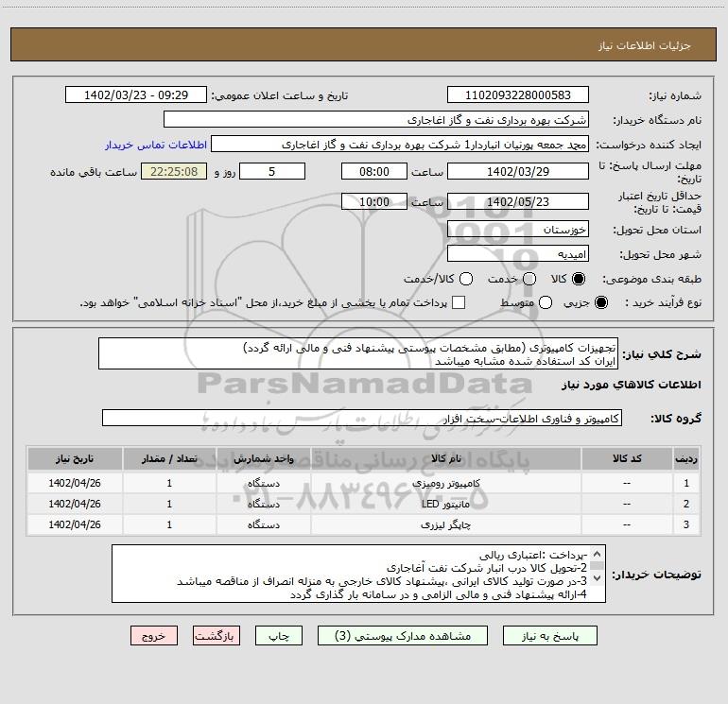
Task: Click unit دستگاه in مانیتور LED row
Action: [263, 504]
